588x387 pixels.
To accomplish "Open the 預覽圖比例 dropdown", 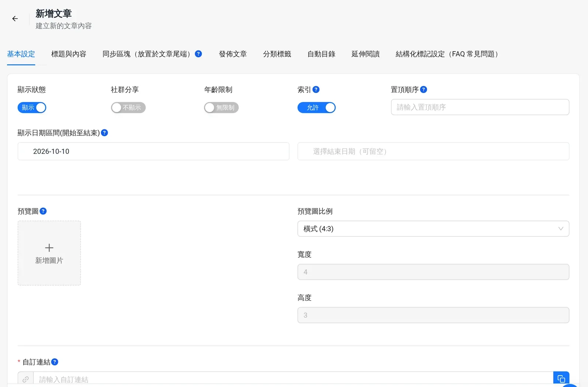I will [433, 229].
